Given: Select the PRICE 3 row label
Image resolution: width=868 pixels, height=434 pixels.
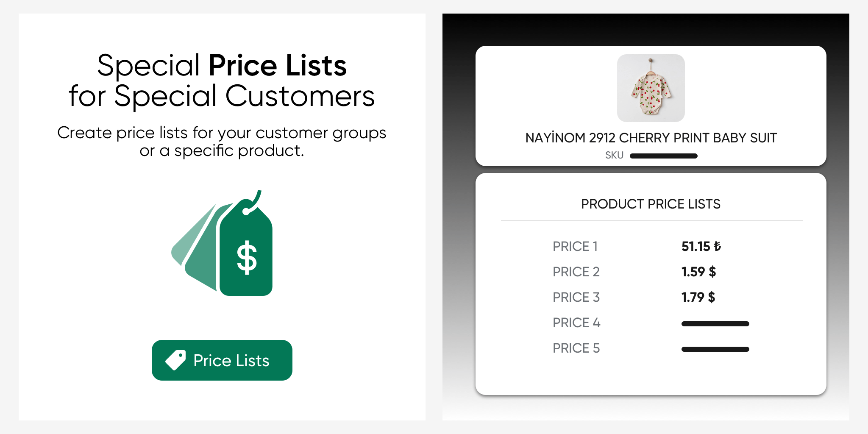Looking at the screenshot, I should coord(576,297).
